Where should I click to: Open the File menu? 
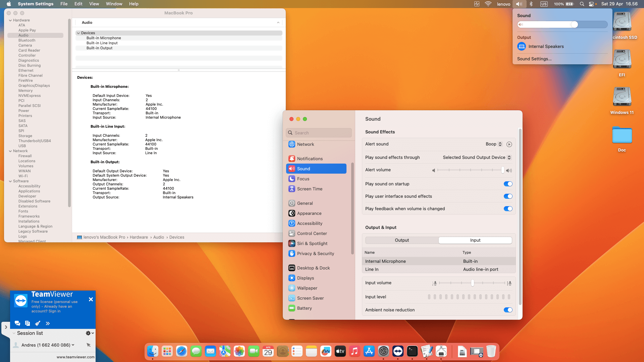pyautogui.click(x=64, y=4)
